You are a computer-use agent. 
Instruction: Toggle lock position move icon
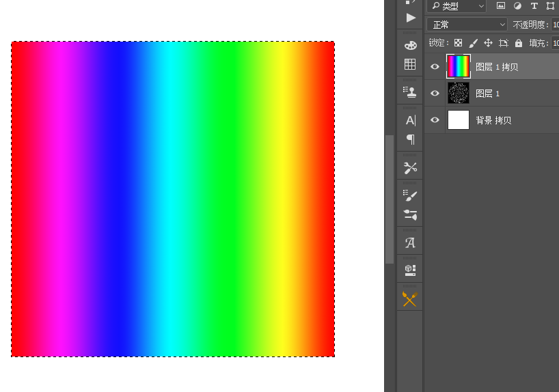tap(488, 43)
